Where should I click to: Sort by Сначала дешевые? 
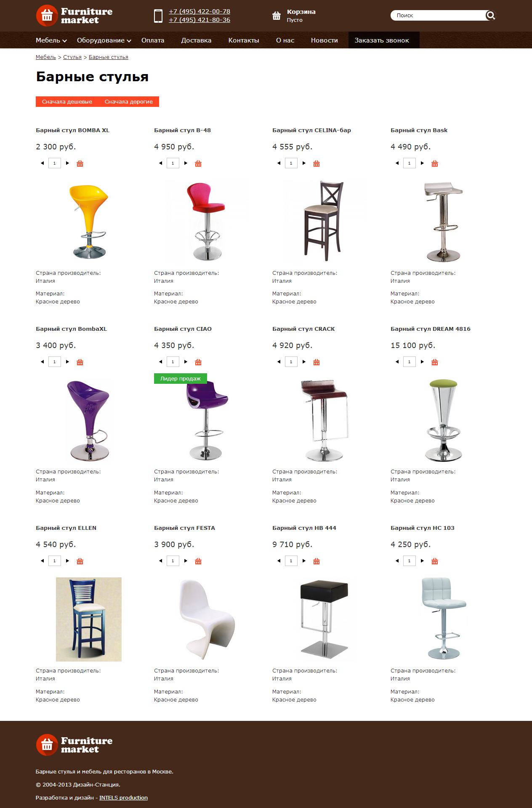tap(67, 102)
